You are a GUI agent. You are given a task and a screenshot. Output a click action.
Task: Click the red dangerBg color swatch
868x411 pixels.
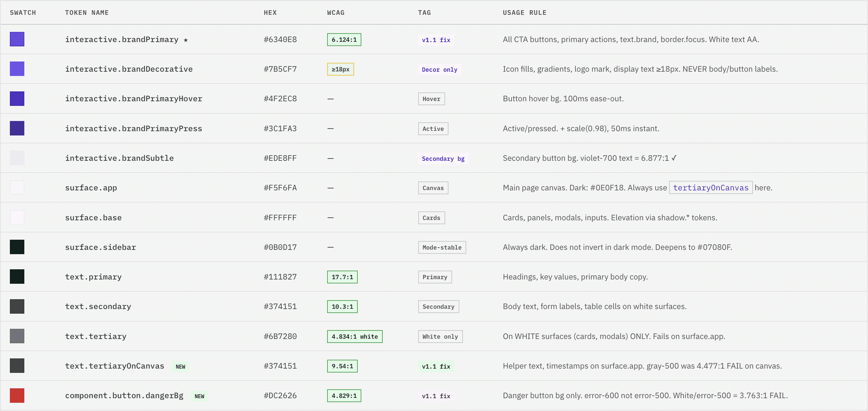click(17, 396)
